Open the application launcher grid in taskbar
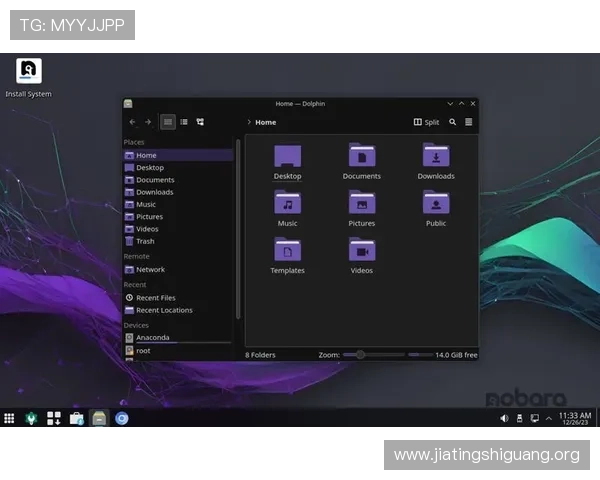Image resolution: width=600 pixels, height=480 pixels. (x=9, y=419)
